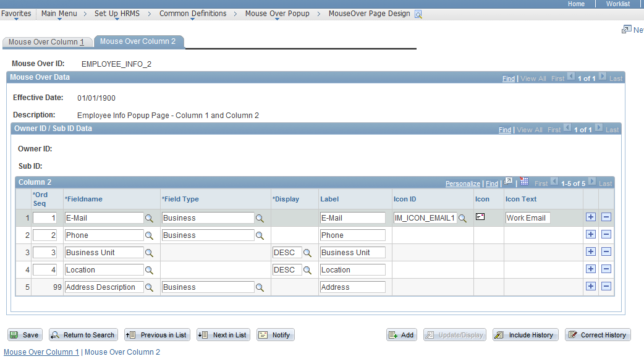Image resolution: width=644 pixels, height=359 pixels.
Task: Open the Business field type lookup on Phone row
Action: pos(260,235)
